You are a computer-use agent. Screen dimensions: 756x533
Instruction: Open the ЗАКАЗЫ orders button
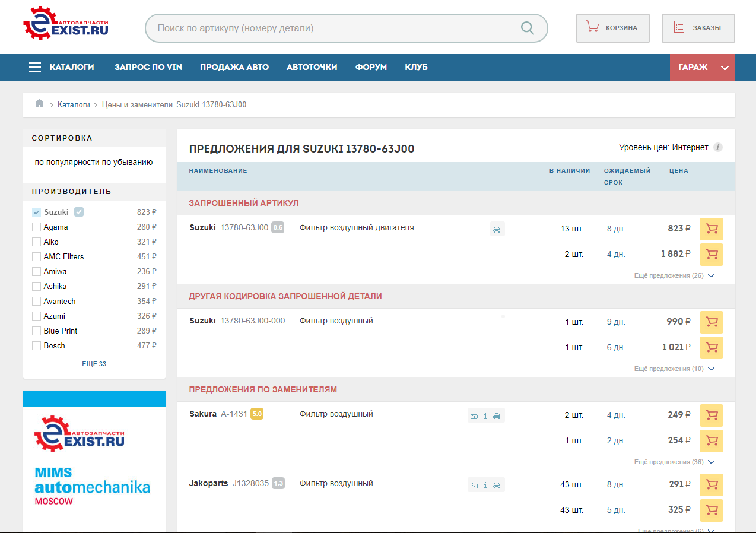pyautogui.click(x=698, y=28)
